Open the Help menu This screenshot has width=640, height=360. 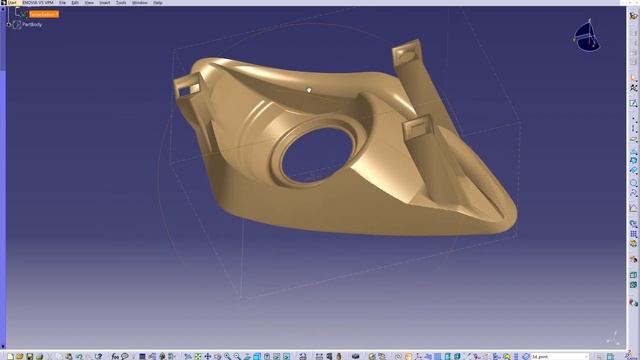pos(158,2)
